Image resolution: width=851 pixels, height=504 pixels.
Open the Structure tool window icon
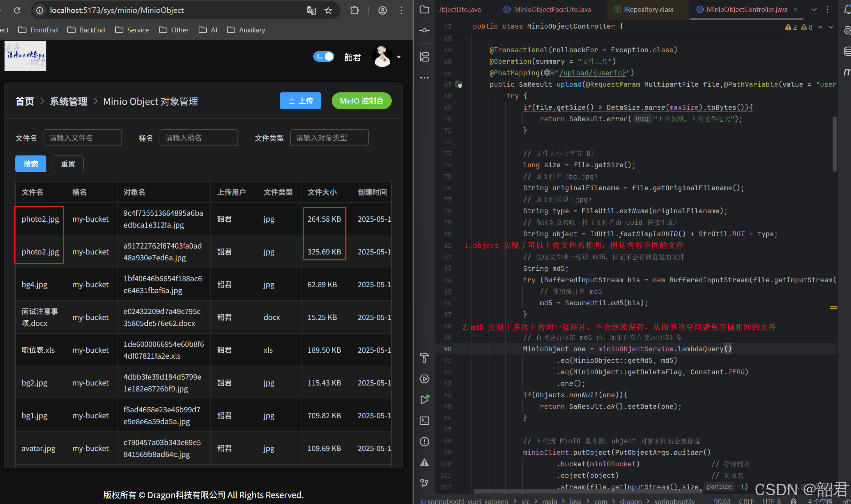coord(424,56)
